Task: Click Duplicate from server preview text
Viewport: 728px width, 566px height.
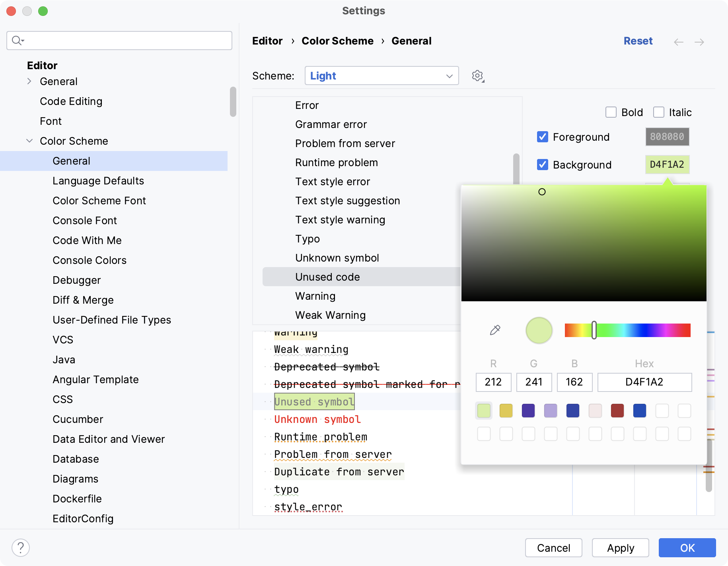Action: pos(339,472)
